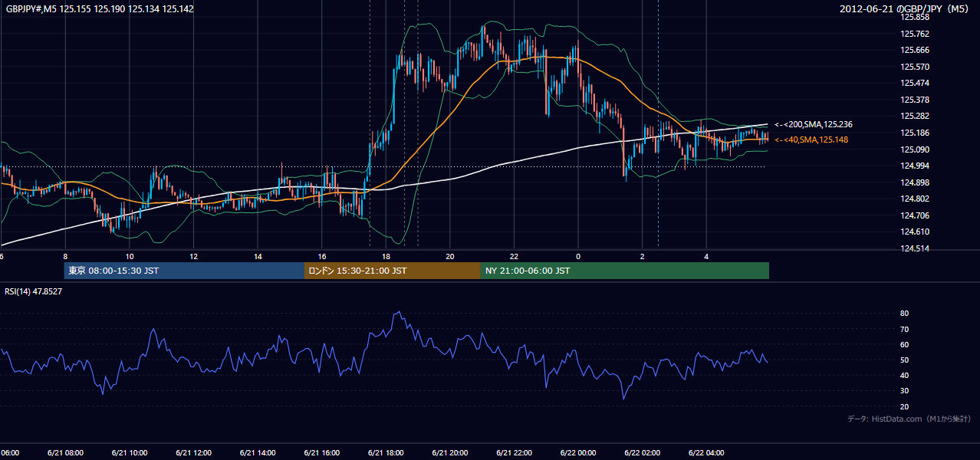Click the RSI 70 level label
980x460 pixels.
pyautogui.click(x=904, y=329)
